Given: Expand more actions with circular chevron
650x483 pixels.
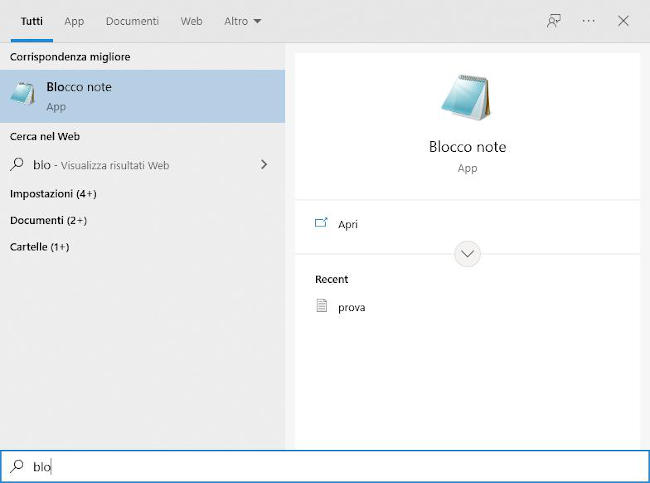Looking at the screenshot, I should [467, 254].
